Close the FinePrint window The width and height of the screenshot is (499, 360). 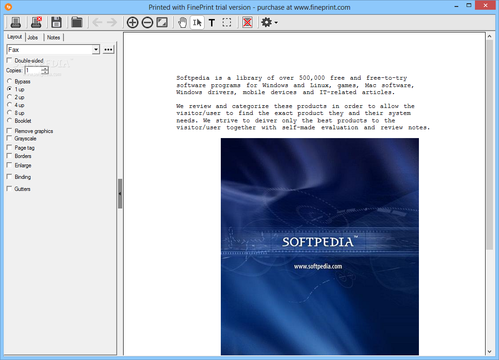tap(485, 5)
